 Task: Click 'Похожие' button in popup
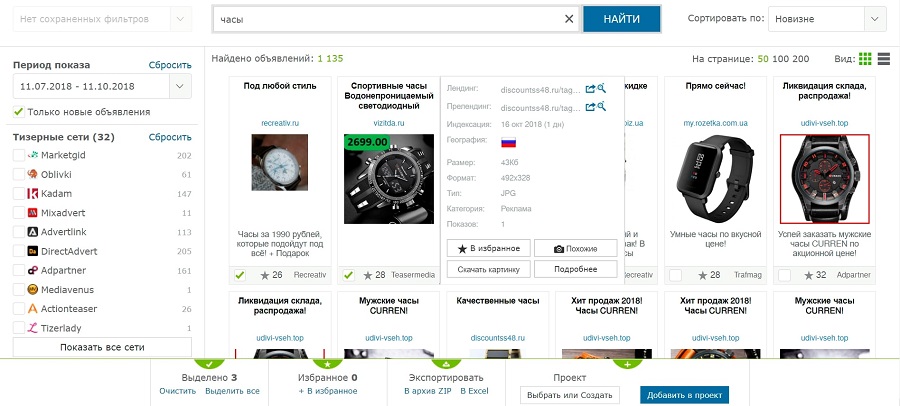click(x=575, y=249)
